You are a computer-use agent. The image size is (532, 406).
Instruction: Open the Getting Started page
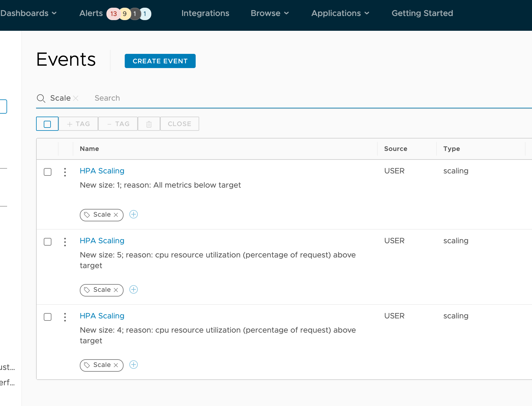[422, 13]
